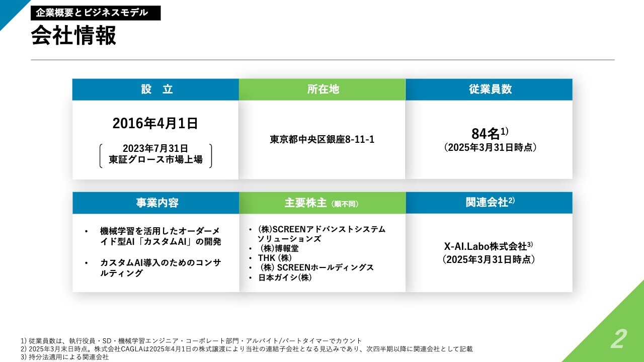Click the 従業員数 card header

[489, 89]
